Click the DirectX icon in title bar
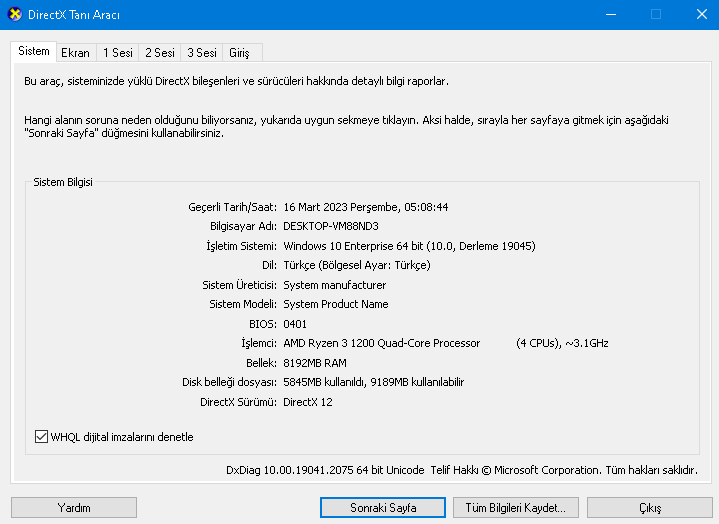Screen dimensions: 719x524 click(x=14, y=14)
